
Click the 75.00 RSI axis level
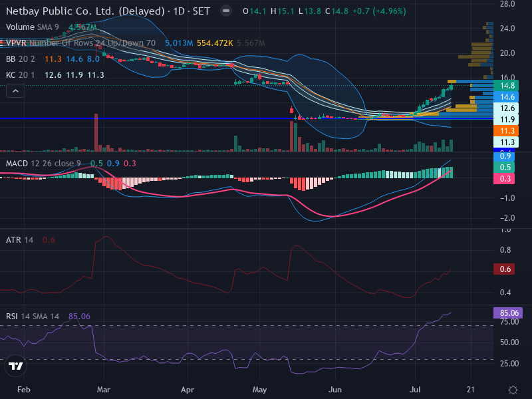509,322
